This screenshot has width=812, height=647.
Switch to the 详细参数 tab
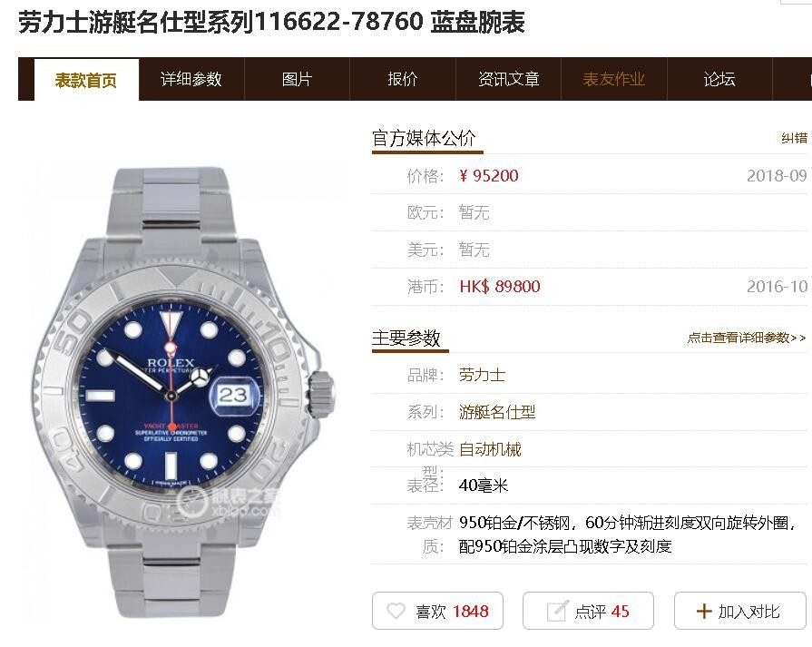click(191, 79)
